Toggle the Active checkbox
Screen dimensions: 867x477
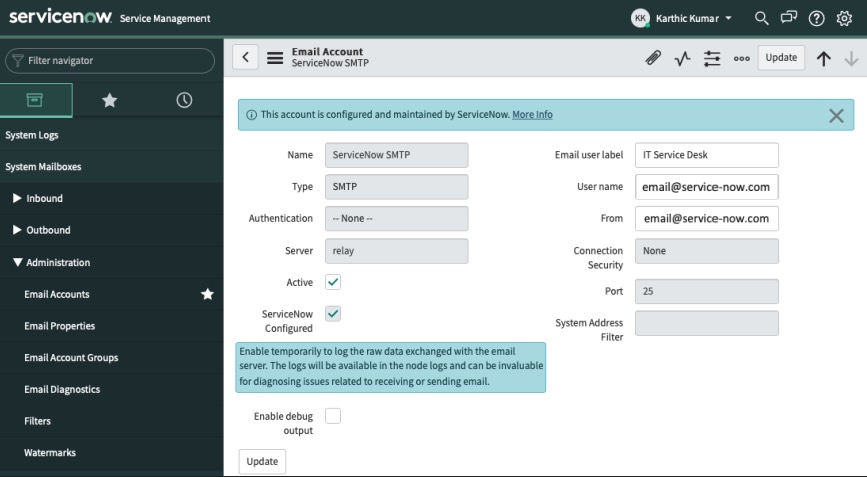point(333,282)
